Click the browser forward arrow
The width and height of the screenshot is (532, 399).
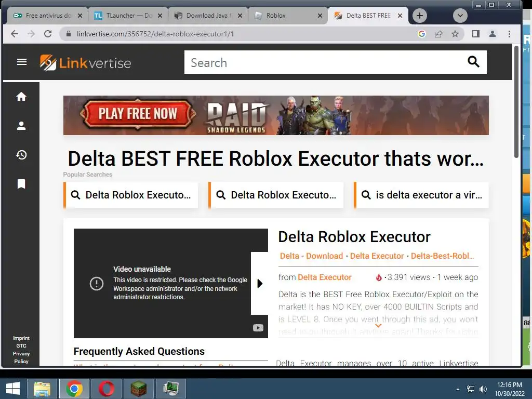coord(31,34)
